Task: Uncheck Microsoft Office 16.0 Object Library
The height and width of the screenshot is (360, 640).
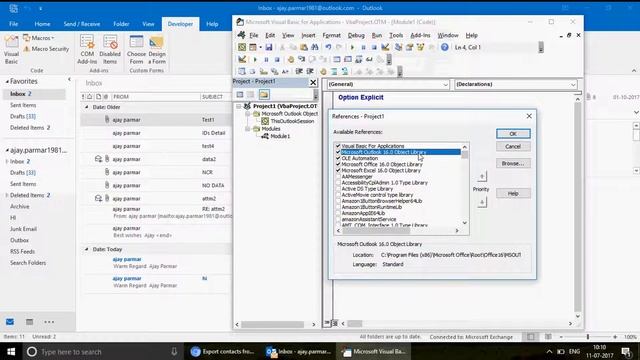Action: point(338,164)
